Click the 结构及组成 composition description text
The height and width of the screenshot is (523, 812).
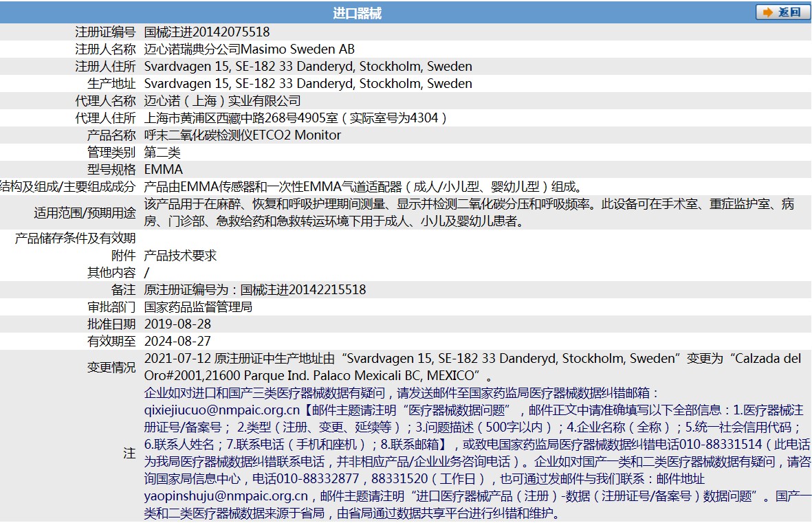[364, 186]
